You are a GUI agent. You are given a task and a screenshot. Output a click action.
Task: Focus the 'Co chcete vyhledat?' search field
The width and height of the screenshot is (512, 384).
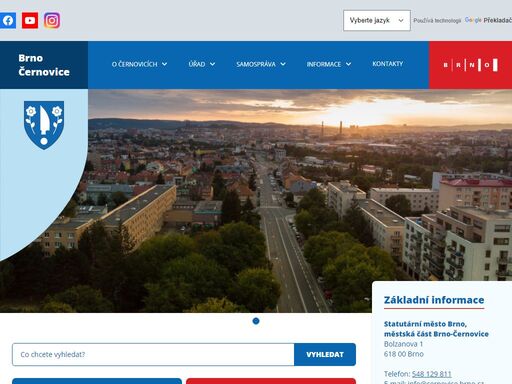(153, 354)
